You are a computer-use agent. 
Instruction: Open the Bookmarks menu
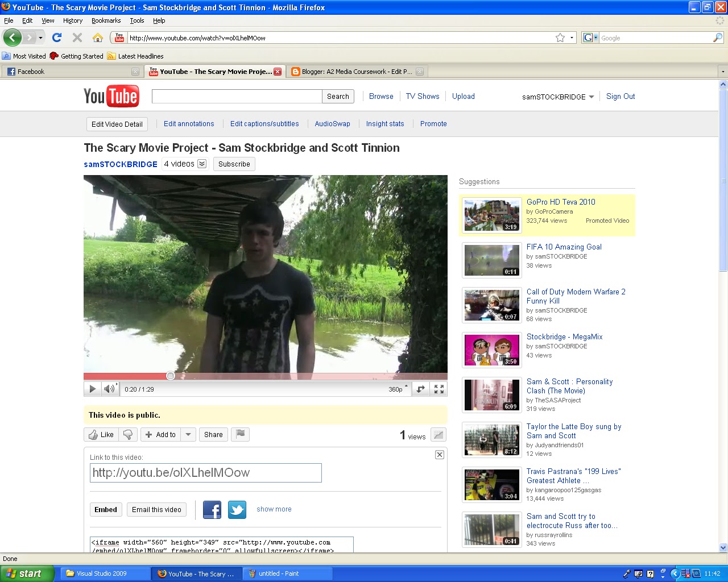pos(106,20)
